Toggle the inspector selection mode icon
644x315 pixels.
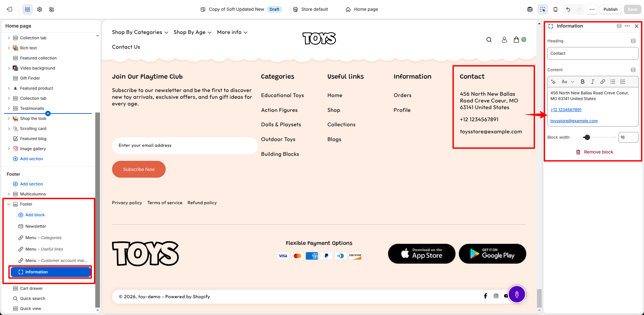(543, 9)
